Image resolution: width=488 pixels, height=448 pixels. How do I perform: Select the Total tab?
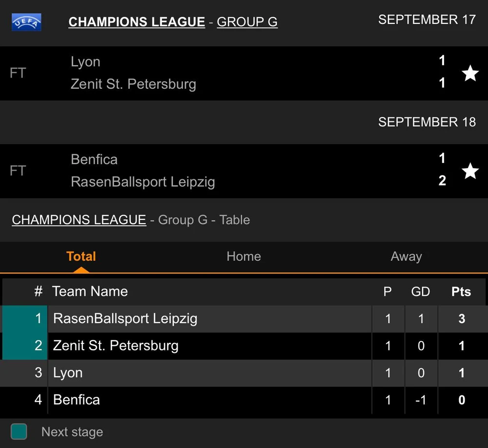coord(81,256)
